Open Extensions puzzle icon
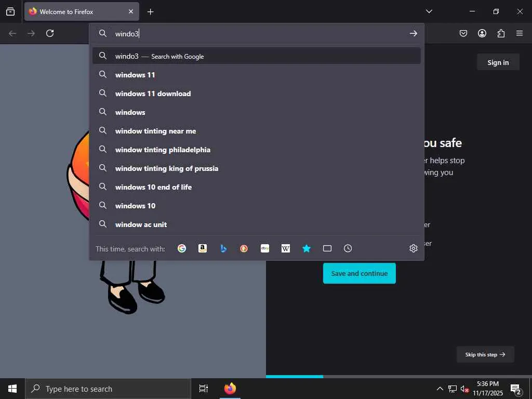 point(501,33)
